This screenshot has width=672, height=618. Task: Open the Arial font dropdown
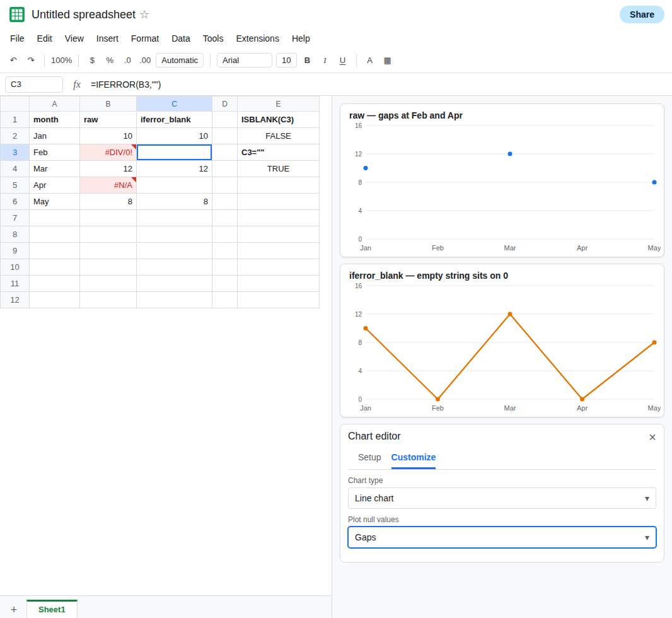tap(245, 61)
